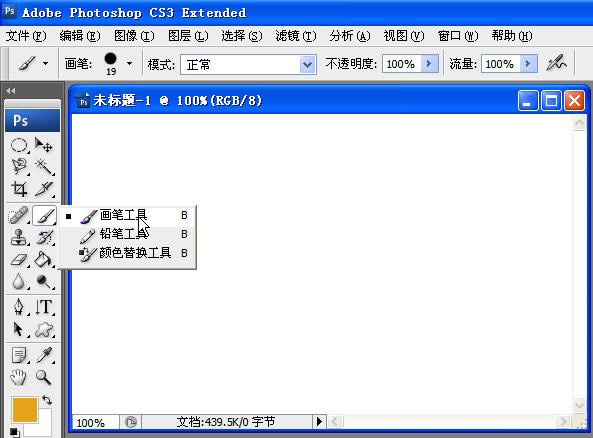Collapse the toolbox with double-arrow
593x438 pixels.
[11, 91]
